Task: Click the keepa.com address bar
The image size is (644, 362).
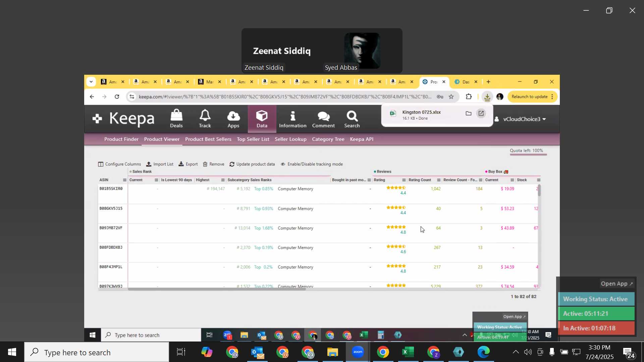Action: [285, 97]
